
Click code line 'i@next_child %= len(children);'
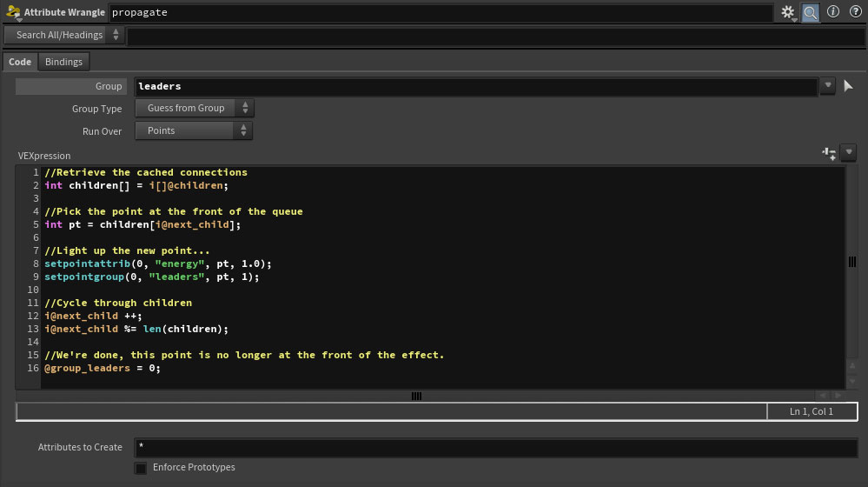136,329
